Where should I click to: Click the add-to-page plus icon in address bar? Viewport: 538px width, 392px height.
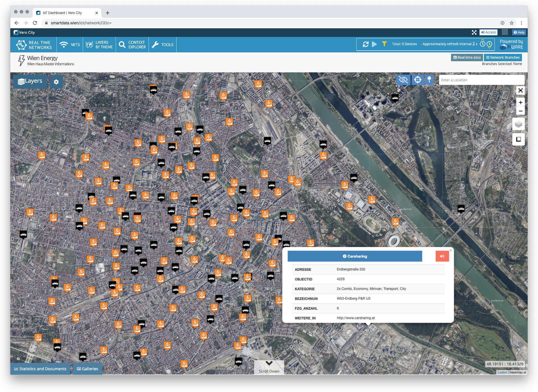(503, 23)
